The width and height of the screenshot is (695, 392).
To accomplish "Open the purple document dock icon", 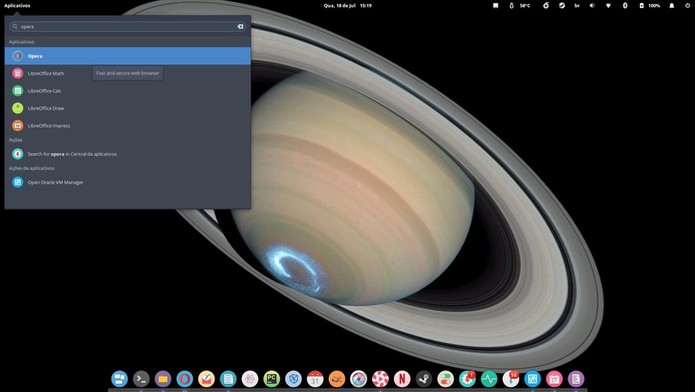I will tap(575, 379).
